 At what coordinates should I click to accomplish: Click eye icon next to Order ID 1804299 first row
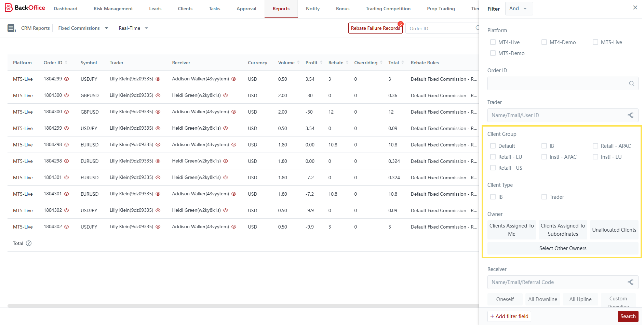tap(67, 79)
